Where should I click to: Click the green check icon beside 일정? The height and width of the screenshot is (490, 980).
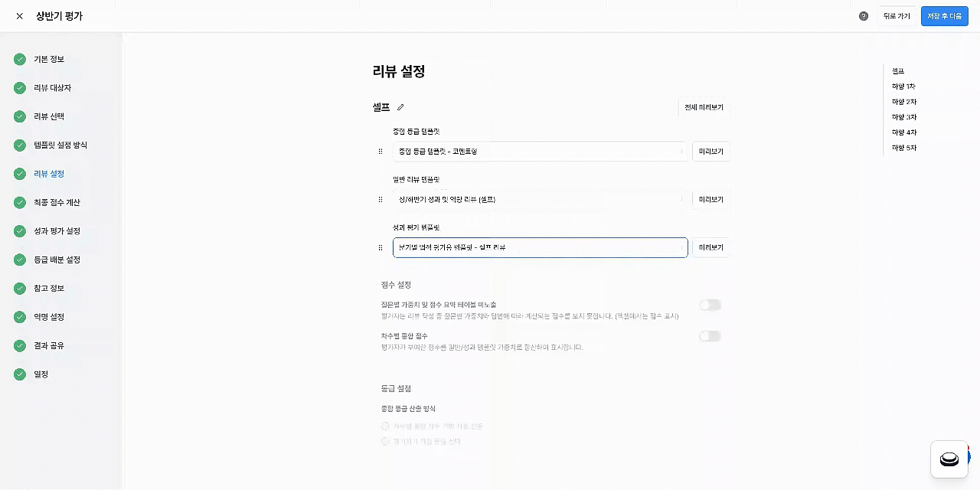(x=20, y=374)
